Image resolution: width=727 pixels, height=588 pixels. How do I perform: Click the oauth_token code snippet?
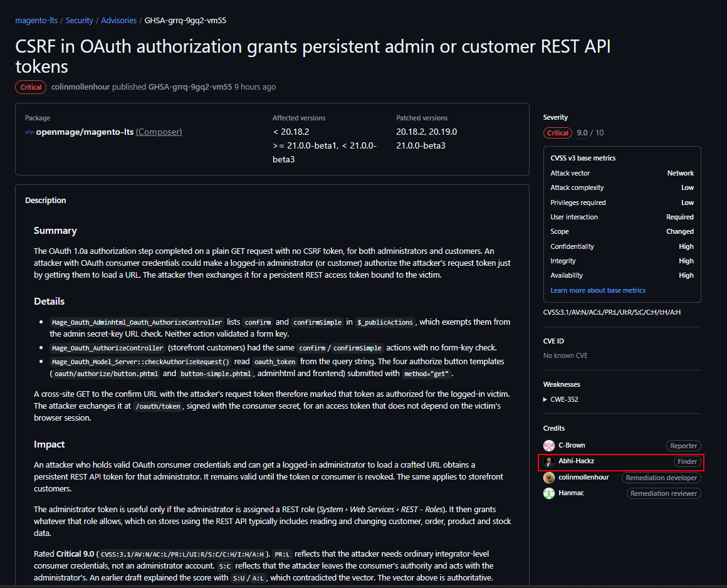[275, 362]
